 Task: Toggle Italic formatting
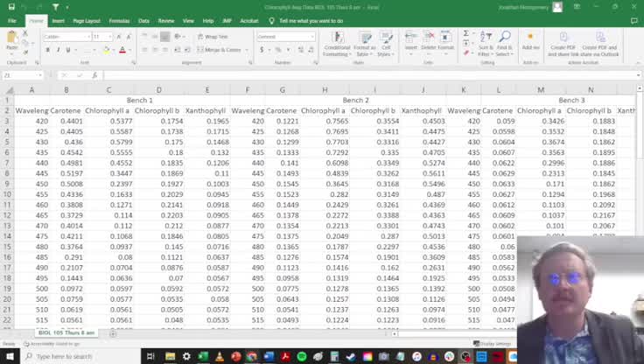pos(57,50)
